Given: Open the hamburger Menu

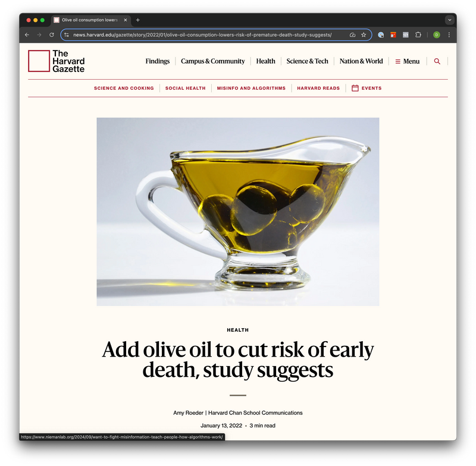Looking at the screenshot, I should [408, 61].
